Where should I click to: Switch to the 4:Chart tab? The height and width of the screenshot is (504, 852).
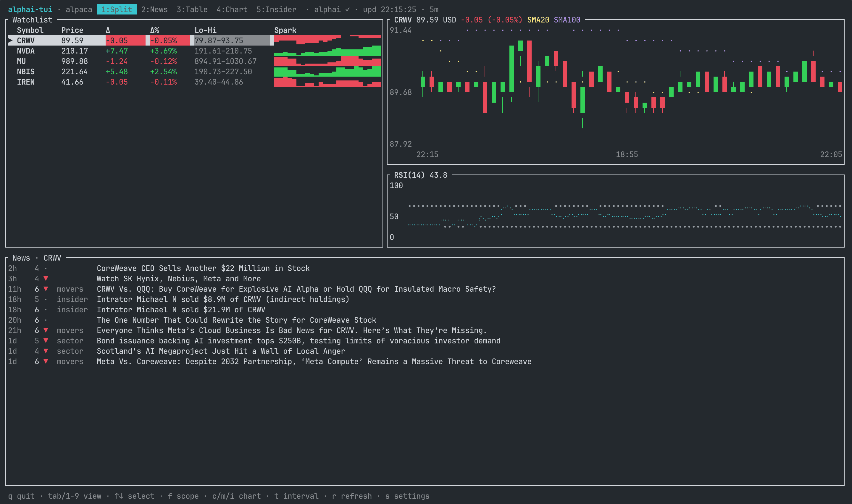point(232,9)
